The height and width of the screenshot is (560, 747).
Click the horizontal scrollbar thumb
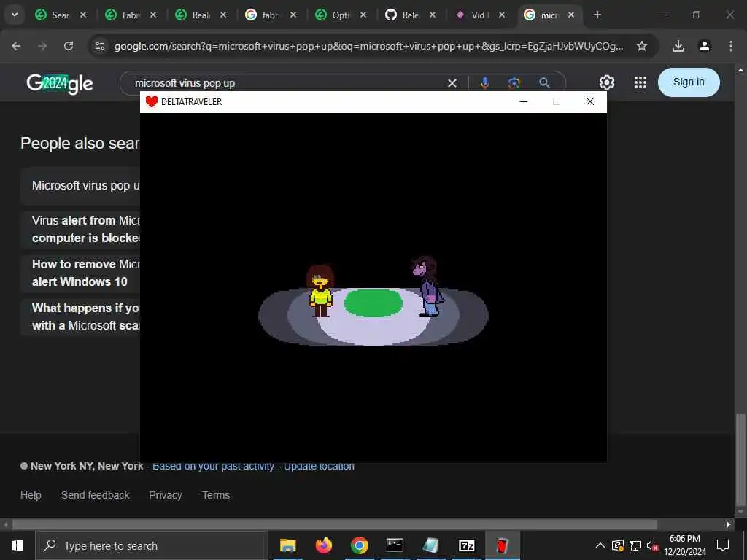(x=334, y=525)
